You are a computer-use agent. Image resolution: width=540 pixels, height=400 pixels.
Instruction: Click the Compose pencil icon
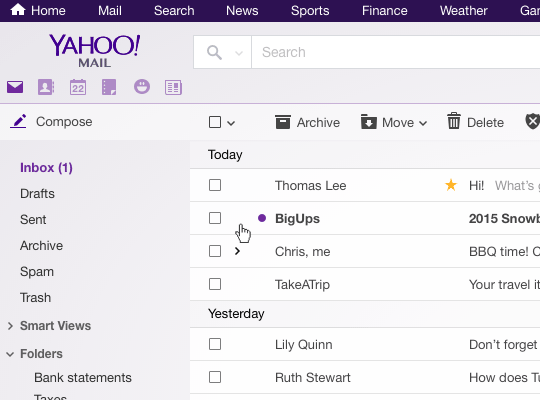click(18, 121)
